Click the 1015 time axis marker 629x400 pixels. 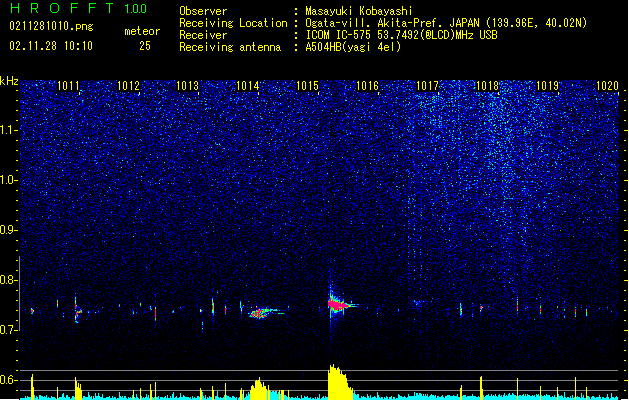pyautogui.click(x=307, y=85)
